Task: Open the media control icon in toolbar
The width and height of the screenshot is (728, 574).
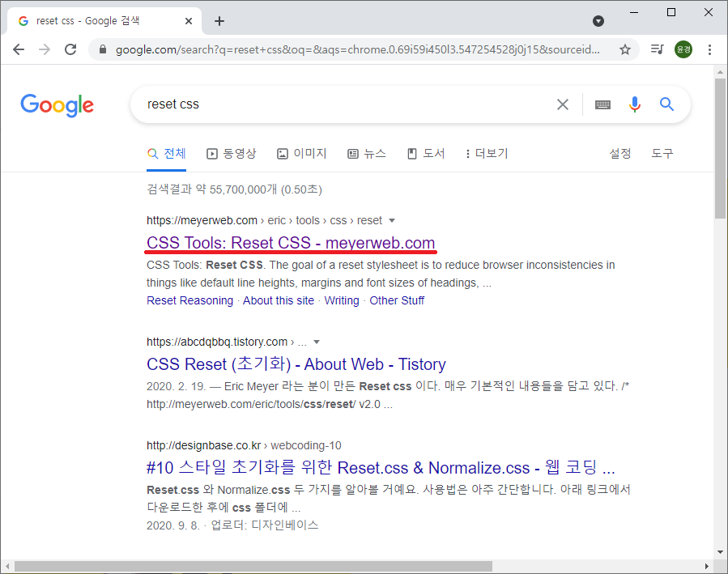Action: coord(657,49)
